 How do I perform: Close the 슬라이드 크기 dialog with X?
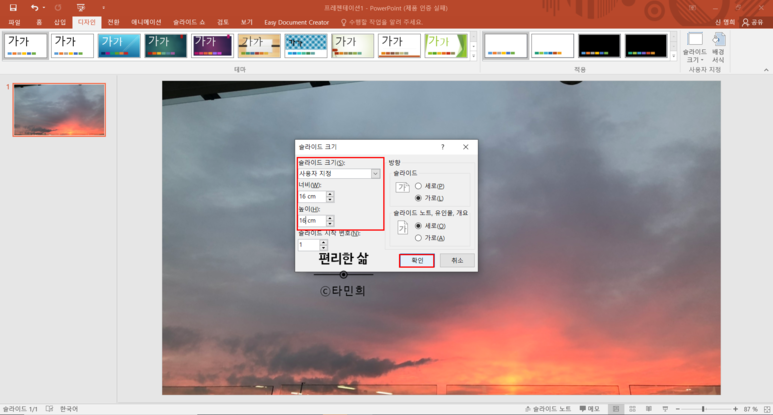(x=465, y=147)
